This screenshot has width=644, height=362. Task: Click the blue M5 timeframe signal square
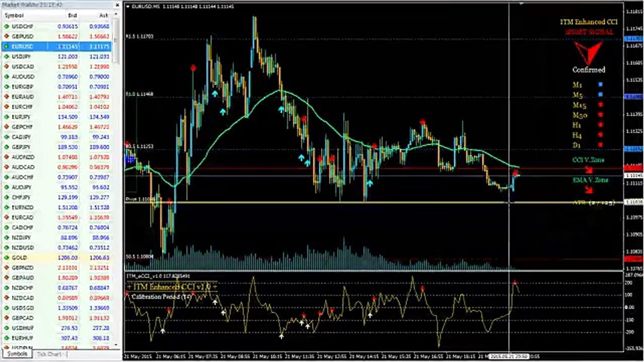pyautogui.click(x=600, y=95)
